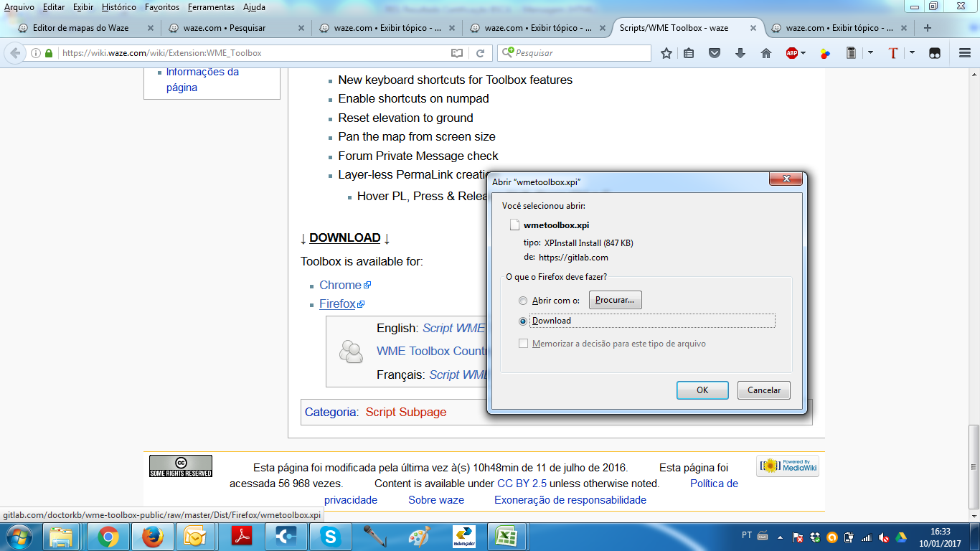Check 'Memorizar a decisão para este tipo de arquivo'
This screenshot has width=980, height=551.
(523, 344)
